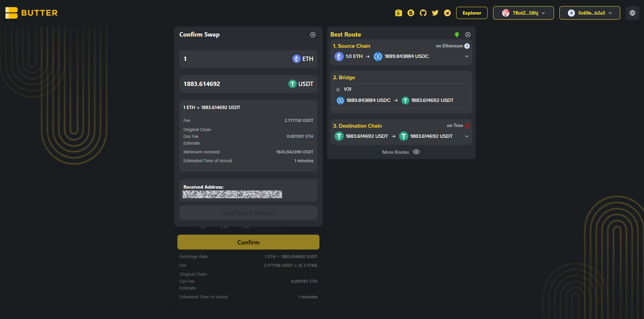Open the Tron wallet TBotZ...S8hj dropdown
Screen dimensions: 644x319
[523, 13]
